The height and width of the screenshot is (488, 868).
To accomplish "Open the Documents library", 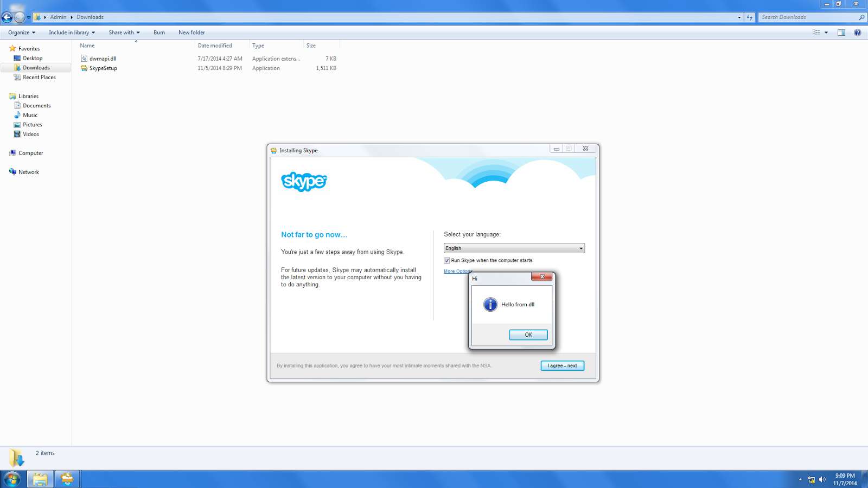I will tap(37, 106).
